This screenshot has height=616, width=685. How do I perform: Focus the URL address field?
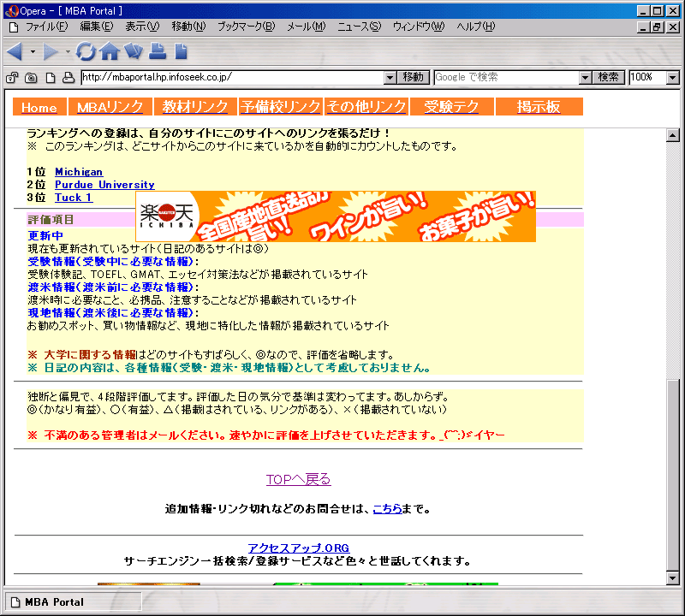point(232,77)
